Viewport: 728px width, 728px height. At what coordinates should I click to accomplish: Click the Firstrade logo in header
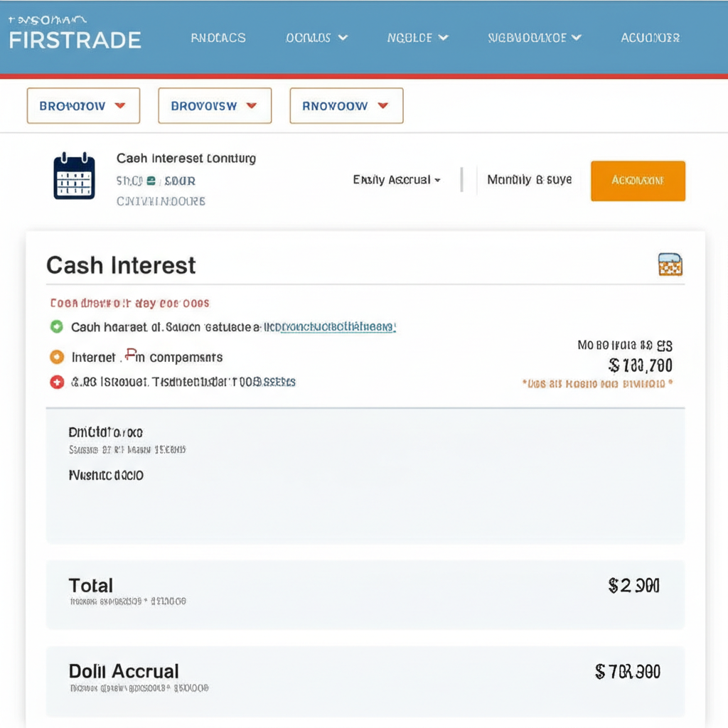coord(75,38)
